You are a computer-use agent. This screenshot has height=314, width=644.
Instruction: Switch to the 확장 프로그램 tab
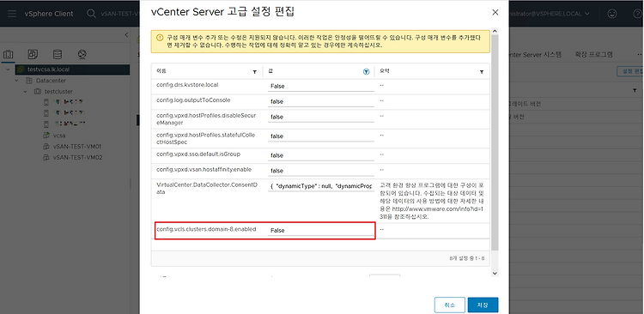tap(594, 54)
